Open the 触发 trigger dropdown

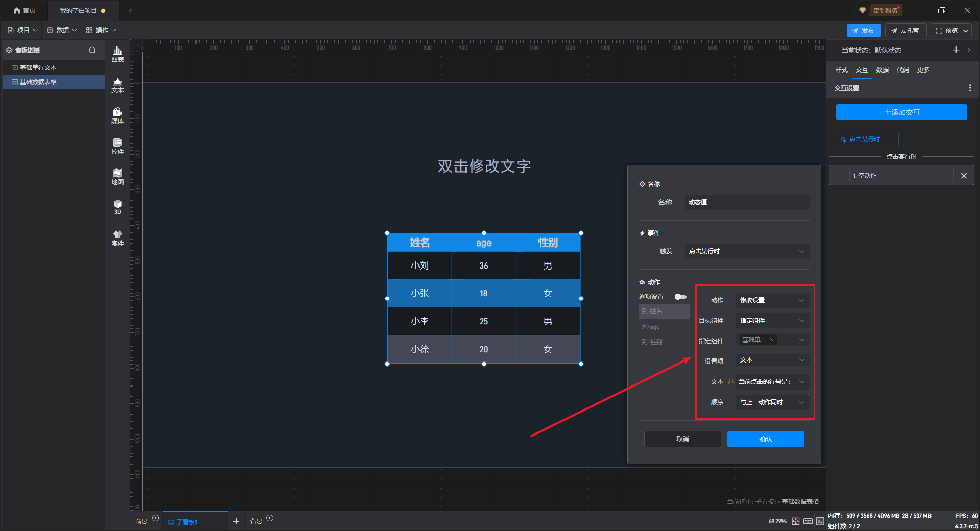[x=747, y=251]
